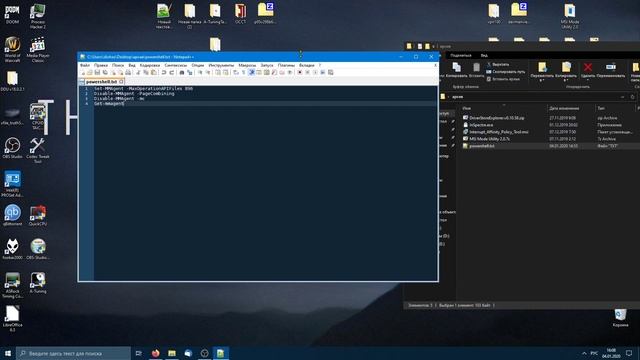640x360 pixels.
Task: Click Скопировать путь in Explorer ribbon
Action: 505,71
